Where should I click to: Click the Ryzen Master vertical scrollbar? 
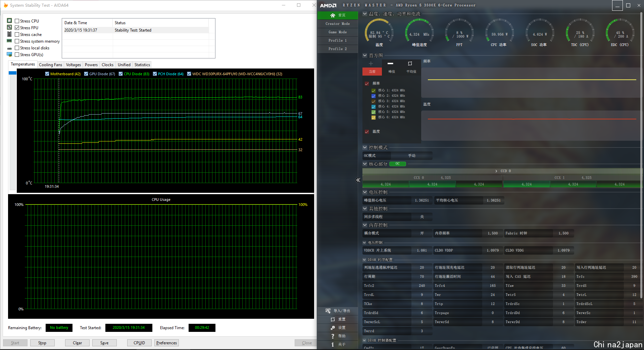point(642,155)
